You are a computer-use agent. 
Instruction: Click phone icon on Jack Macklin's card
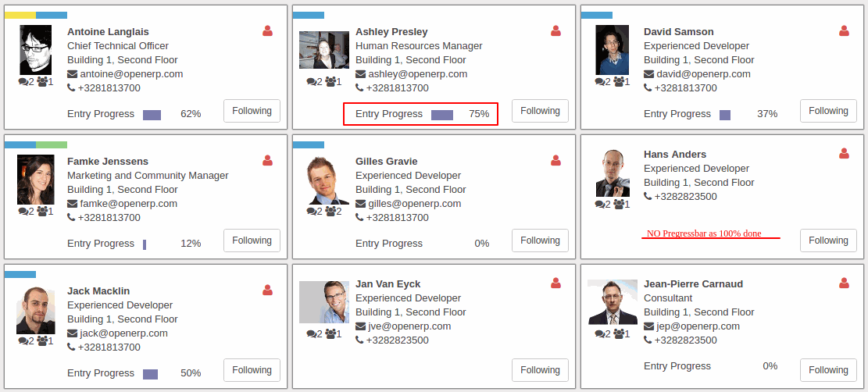(71, 347)
